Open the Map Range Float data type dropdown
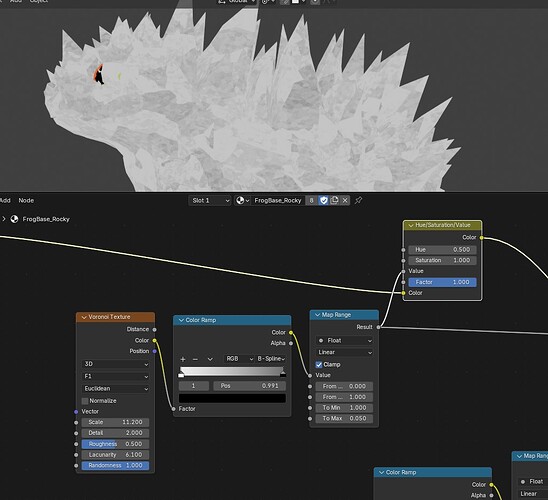 344,340
